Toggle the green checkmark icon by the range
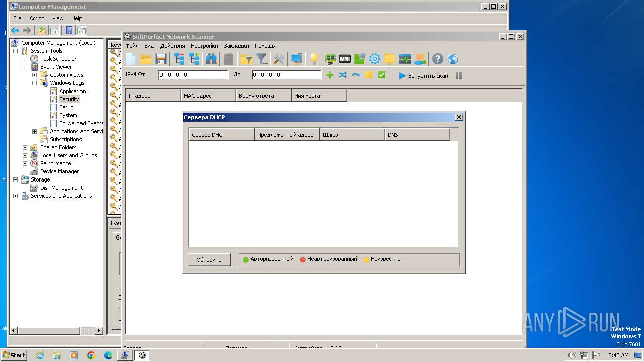Viewport: 644px width, 362px height. [382, 75]
